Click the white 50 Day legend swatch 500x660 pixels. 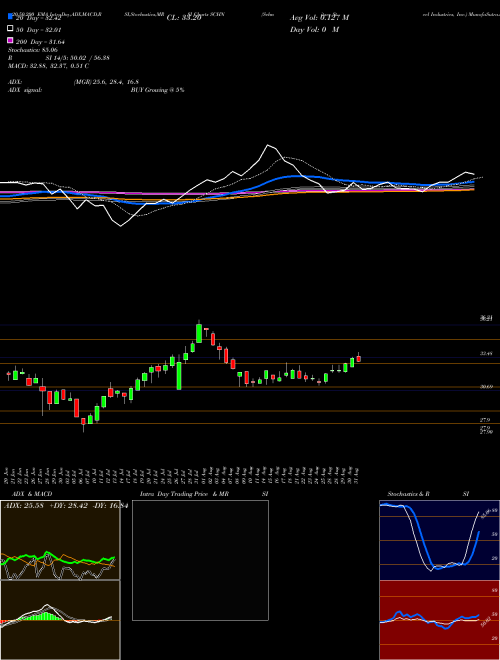click(x=10, y=29)
